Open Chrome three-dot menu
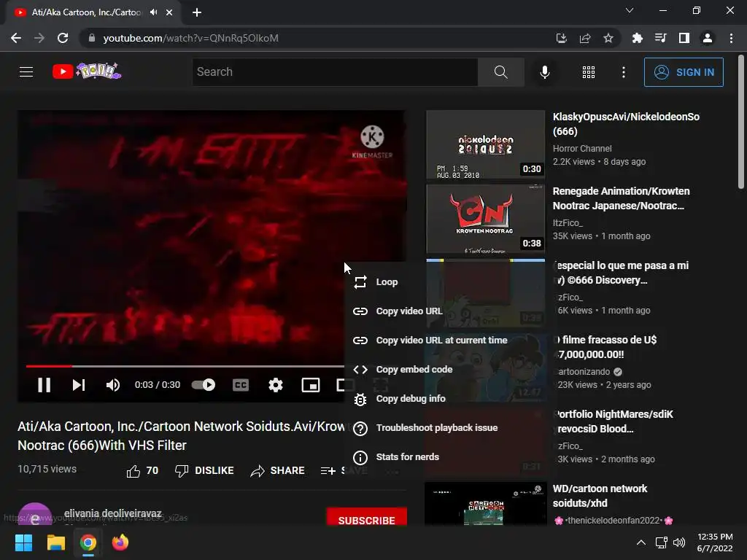Image resolution: width=747 pixels, height=560 pixels. [x=731, y=38]
